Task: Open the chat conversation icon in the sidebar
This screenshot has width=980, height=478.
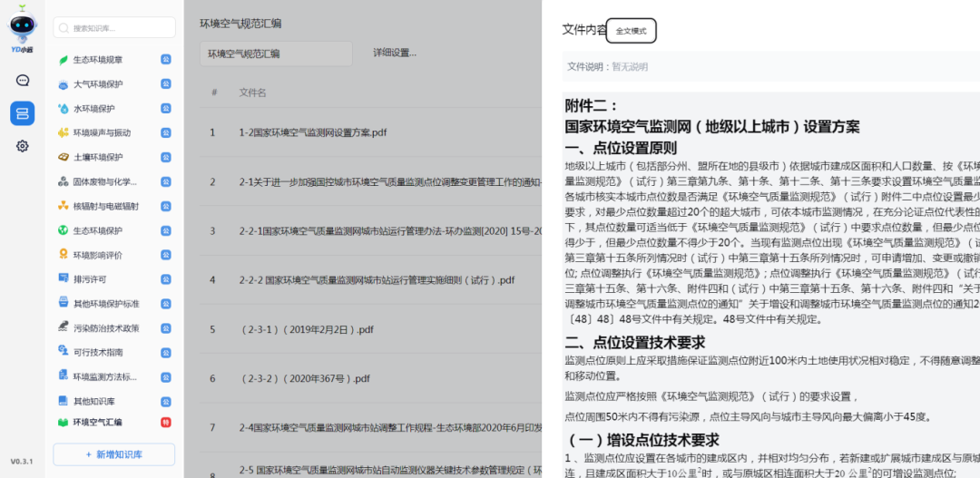Action: click(23, 80)
